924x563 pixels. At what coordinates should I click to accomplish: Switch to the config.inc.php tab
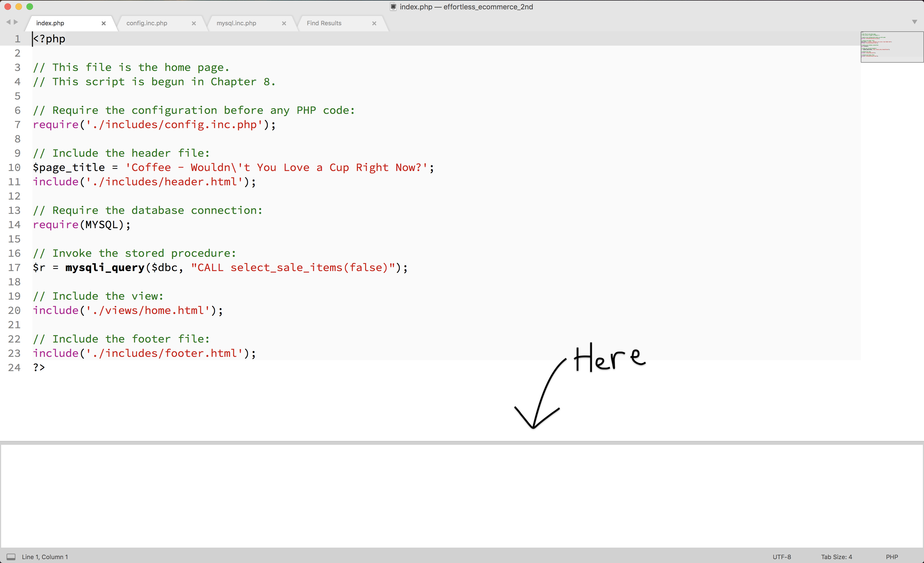click(147, 23)
